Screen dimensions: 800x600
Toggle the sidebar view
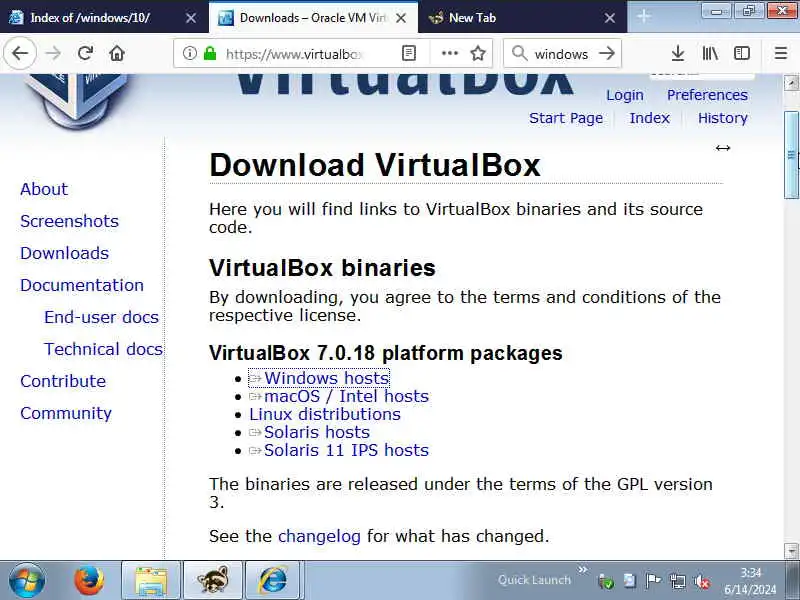tap(741, 53)
